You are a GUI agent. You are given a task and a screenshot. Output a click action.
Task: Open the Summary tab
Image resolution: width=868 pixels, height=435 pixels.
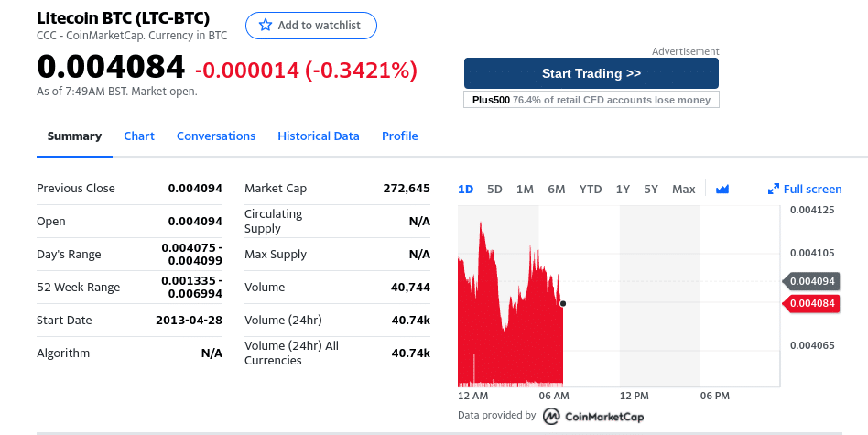pos(74,136)
